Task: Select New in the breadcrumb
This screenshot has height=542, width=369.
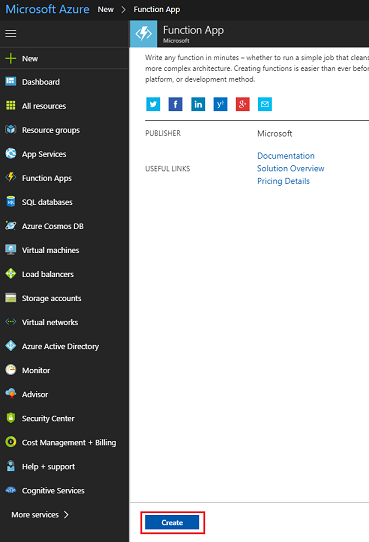Action: [x=106, y=9]
